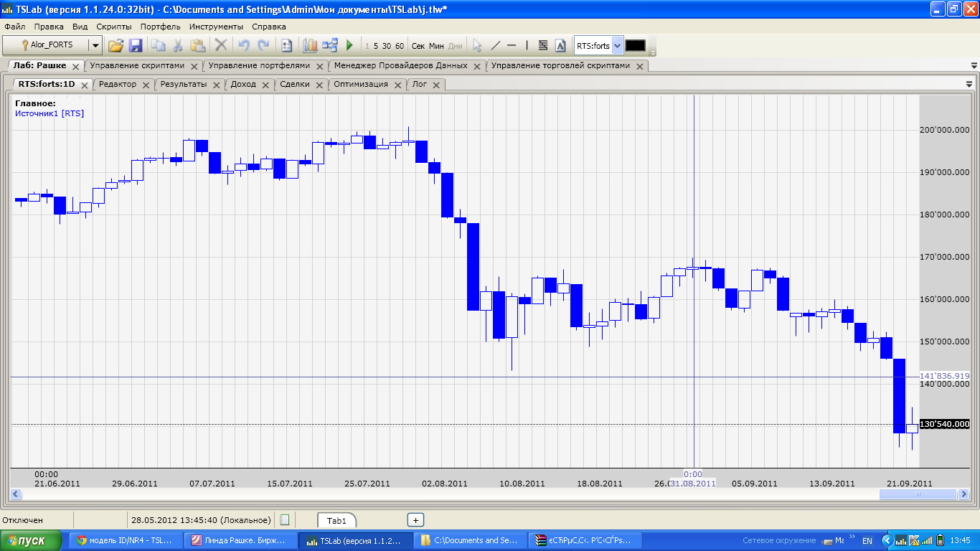Open the C:\Documents and Settings taskbar window

pyautogui.click(x=470, y=541)
